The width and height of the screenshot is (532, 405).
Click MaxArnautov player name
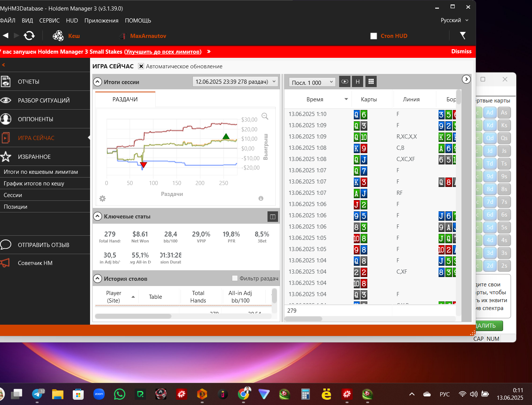148,36
